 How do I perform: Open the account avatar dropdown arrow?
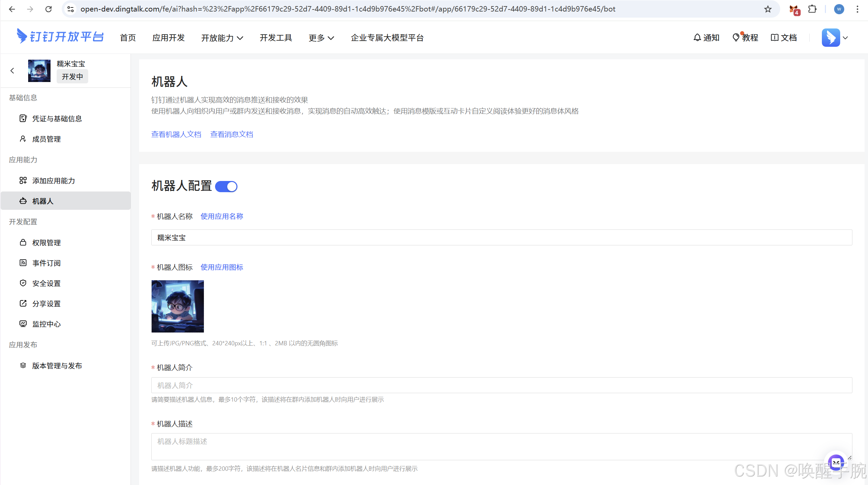point(845,38)
